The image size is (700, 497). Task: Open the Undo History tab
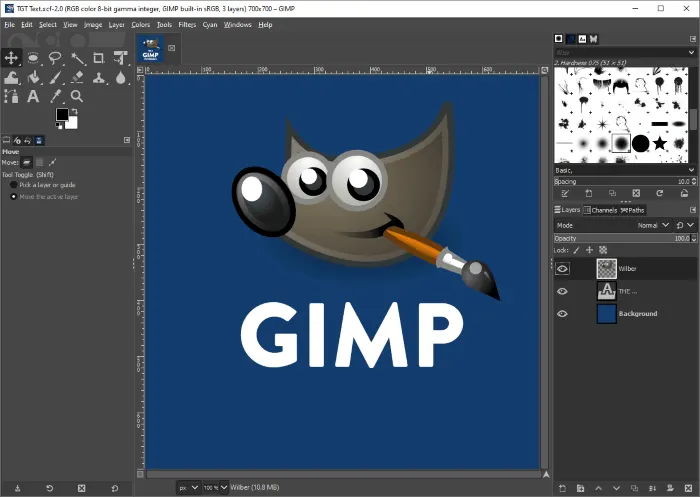(28, 140)
